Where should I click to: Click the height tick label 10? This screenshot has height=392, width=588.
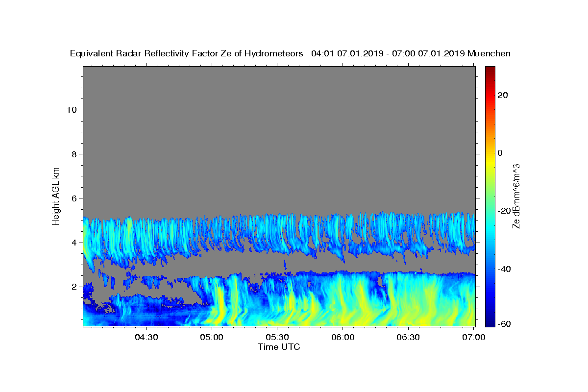(x=73, y=110)
